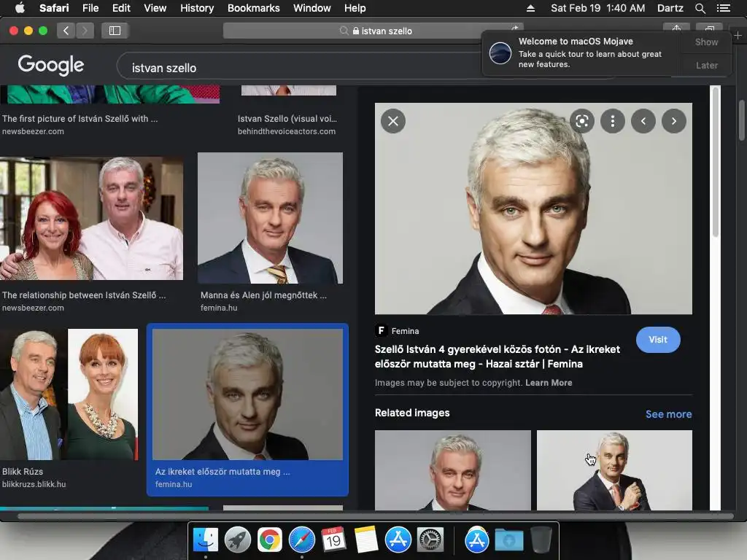This screenshot has height=560, width=747.
Task: Click Safari forward navigation arrow
Action: click(85, 31)
